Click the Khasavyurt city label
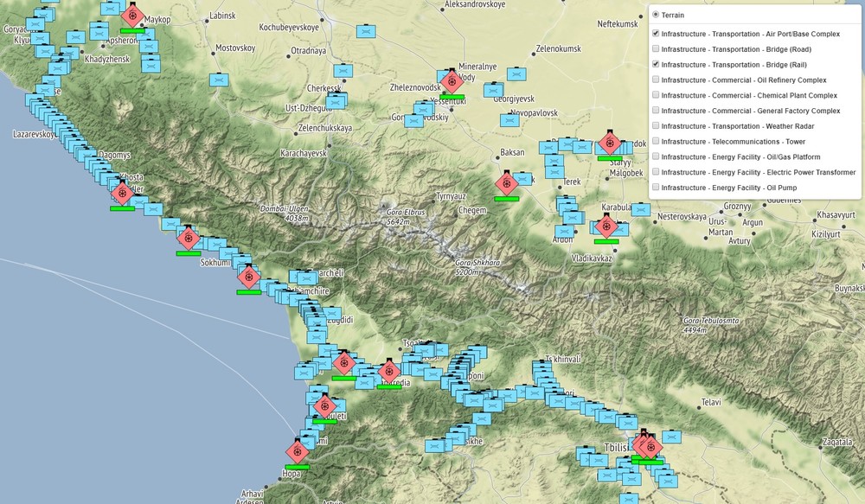Screen dimensions: 865x504 pyautogui.click(x=836, y=215)
